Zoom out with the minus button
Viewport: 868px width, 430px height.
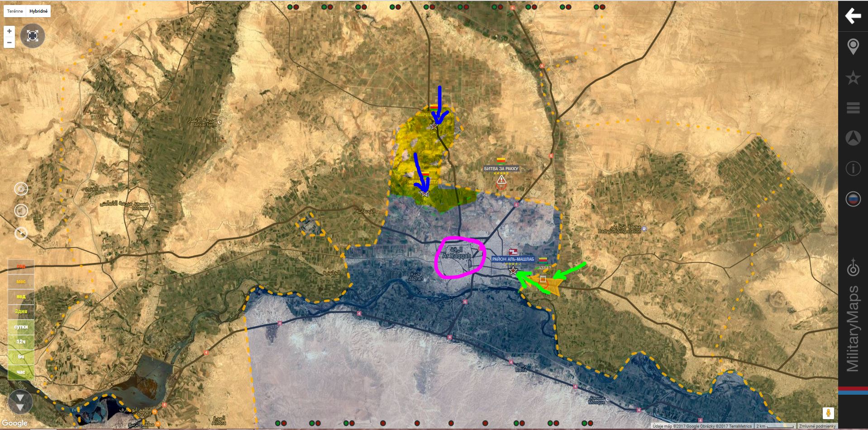tap(9, 43)
